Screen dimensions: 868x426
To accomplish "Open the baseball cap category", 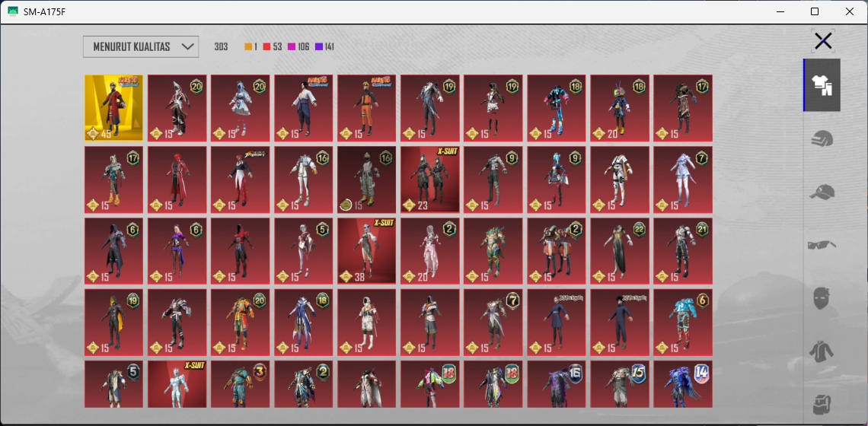I will click(822, 192).
